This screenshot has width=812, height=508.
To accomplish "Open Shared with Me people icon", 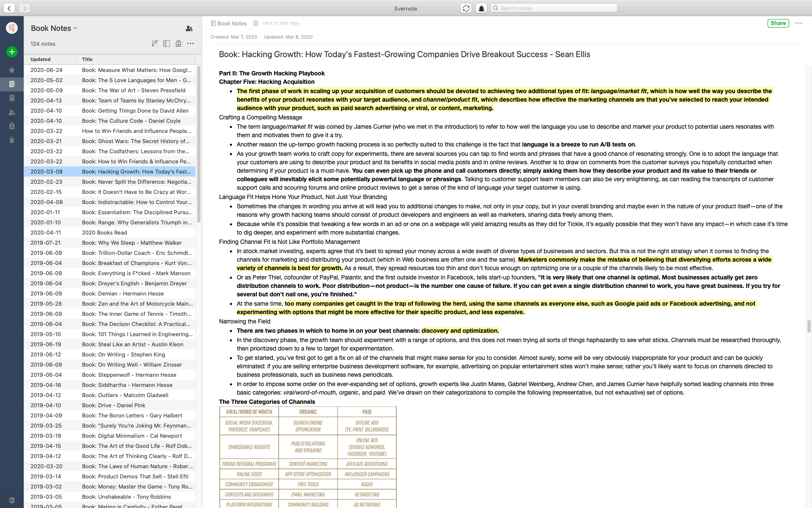I will (x=12, y=112).
